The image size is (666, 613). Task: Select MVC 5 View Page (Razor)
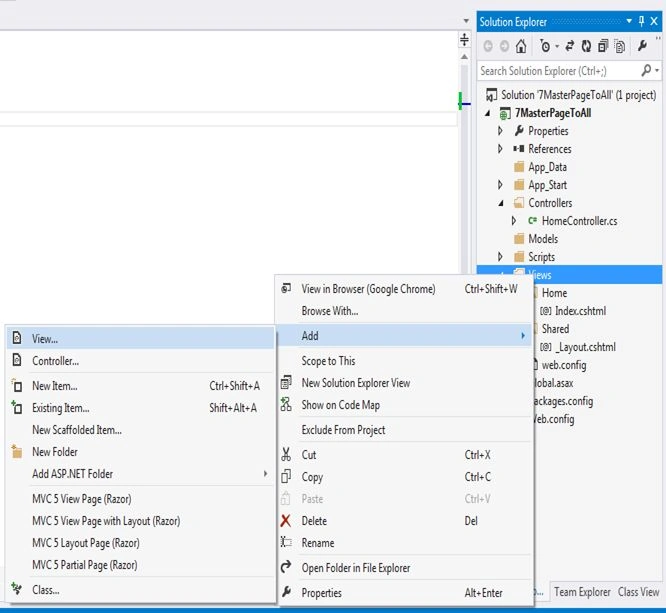pyautogui.click(x=140, y=499)
